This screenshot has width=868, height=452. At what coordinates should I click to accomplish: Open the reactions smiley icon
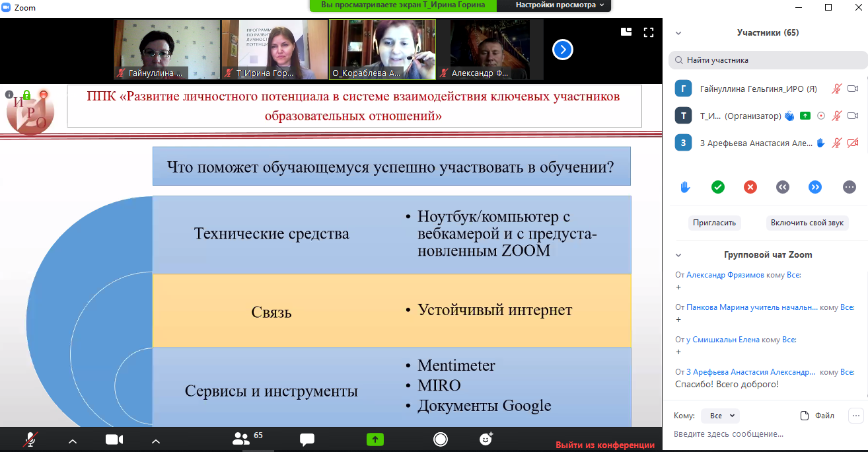[486, 439]
